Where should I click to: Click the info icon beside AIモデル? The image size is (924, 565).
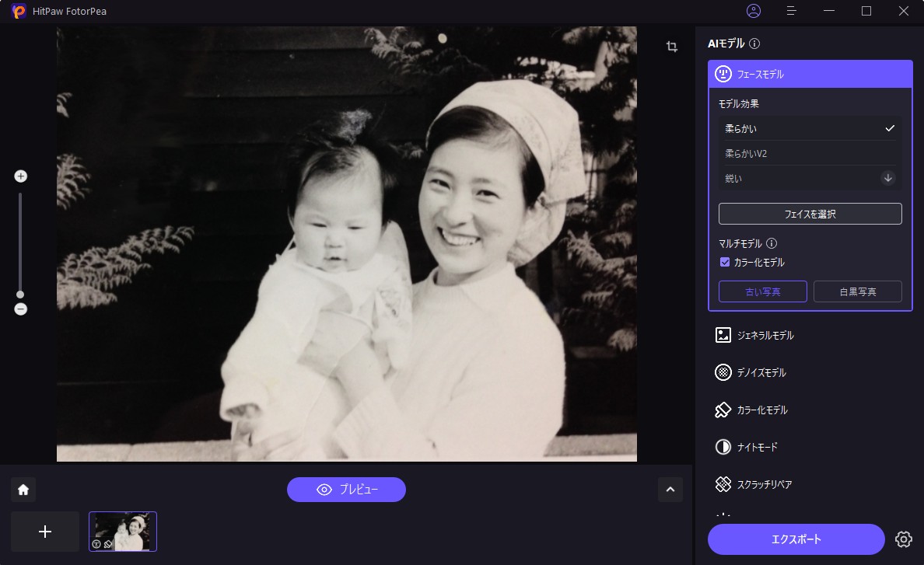(754, 44)
